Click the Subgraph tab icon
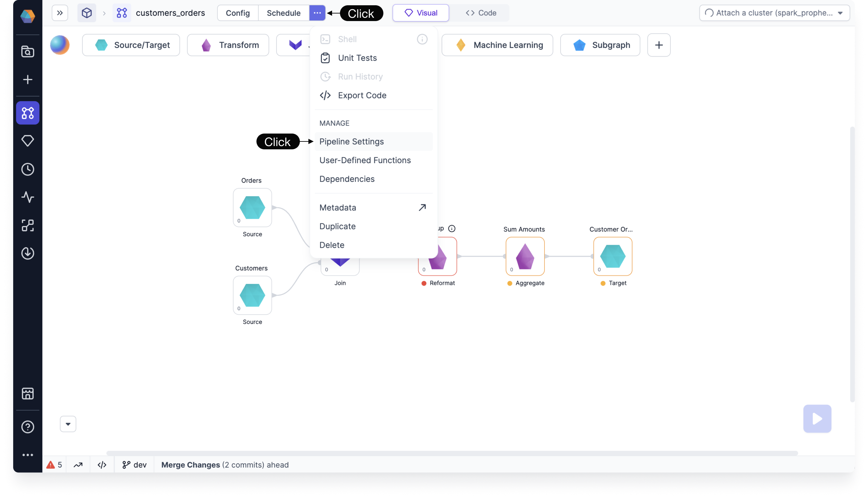Viewport: 868px width, 499px height. coord(579,45)
